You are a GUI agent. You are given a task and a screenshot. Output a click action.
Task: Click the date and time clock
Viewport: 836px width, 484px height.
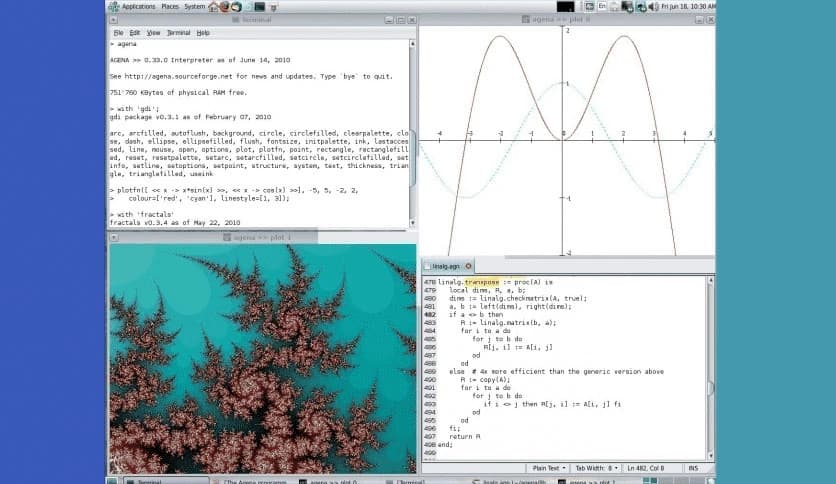pyautogui.click(x=690, y=6)
